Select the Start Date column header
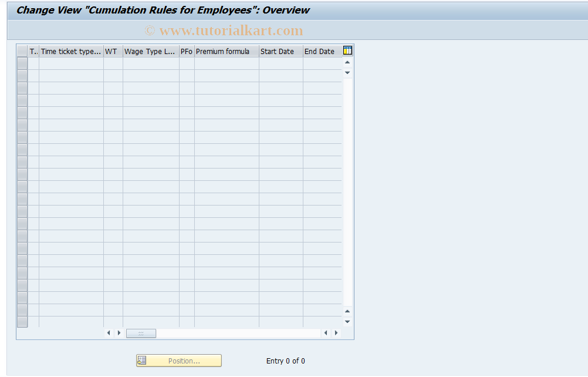 tap(281, 52)
